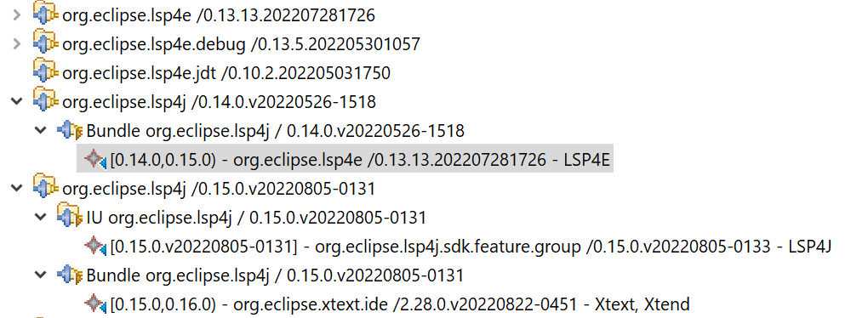The width and height of the screenshot is (868, 318).
Task: Click the requirement icon beside the [0.14.0,0.15.0) entry
Action: point(95,159)
